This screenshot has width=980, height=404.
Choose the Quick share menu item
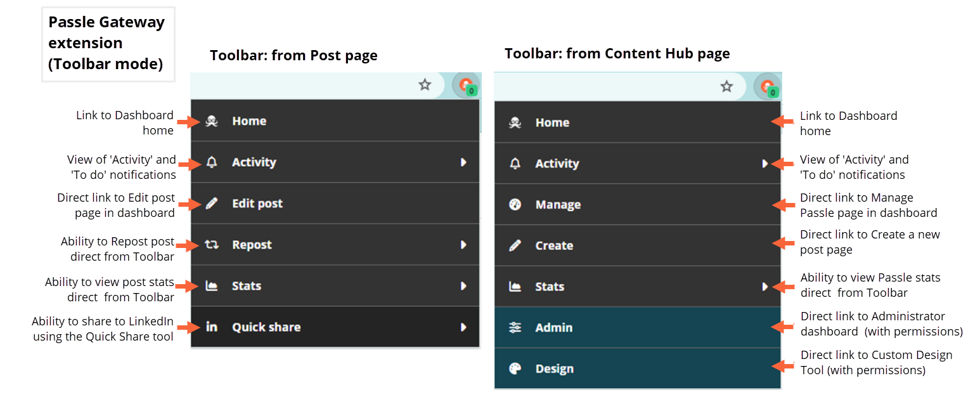tap(335, 327)
